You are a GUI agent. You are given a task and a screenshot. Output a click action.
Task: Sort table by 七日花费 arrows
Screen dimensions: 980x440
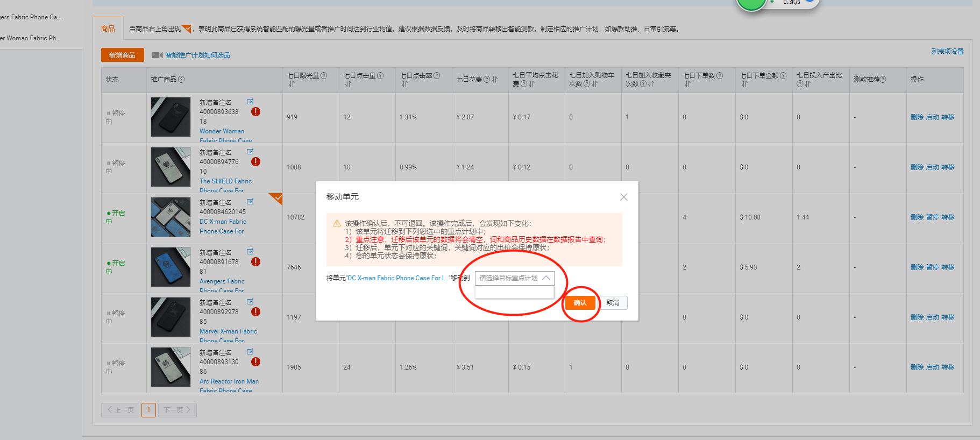pos(494,80)
